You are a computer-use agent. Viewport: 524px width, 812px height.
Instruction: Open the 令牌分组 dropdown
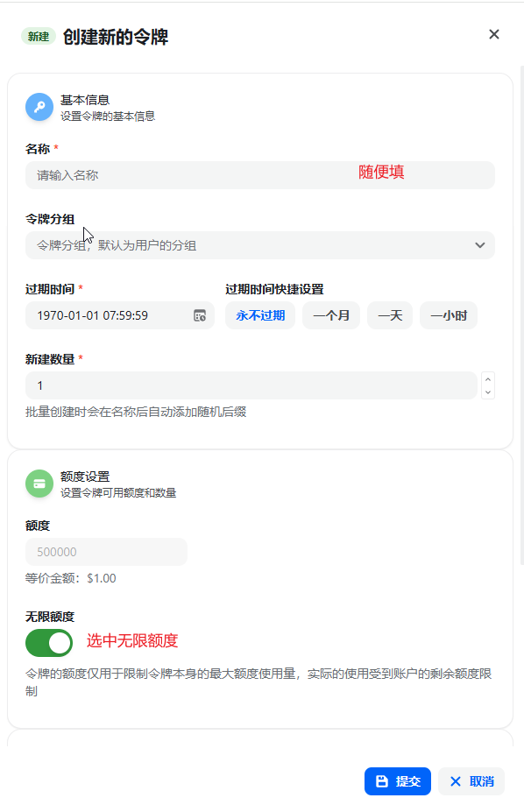(x=260, y=245)
